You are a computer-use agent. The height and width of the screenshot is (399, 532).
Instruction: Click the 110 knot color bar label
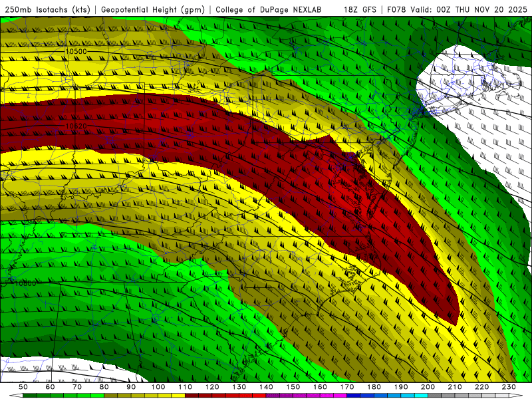tap(186, 387)
